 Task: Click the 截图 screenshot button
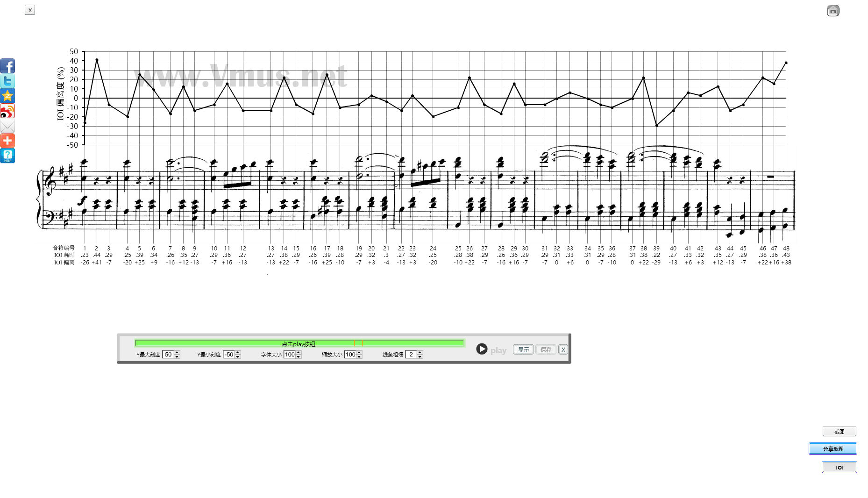839,432
